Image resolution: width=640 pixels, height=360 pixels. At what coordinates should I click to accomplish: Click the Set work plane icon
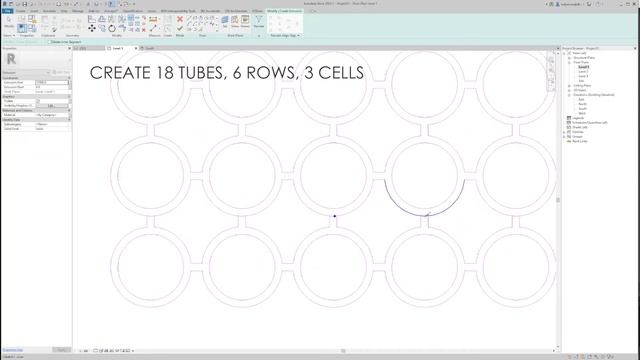tap(225, 21)
